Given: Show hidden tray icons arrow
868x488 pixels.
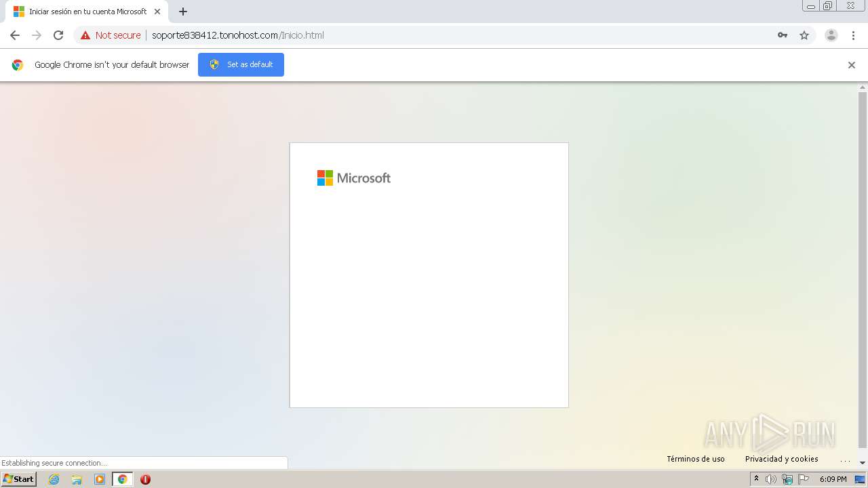Looking at the screenshot, I should tap(756, 479).
